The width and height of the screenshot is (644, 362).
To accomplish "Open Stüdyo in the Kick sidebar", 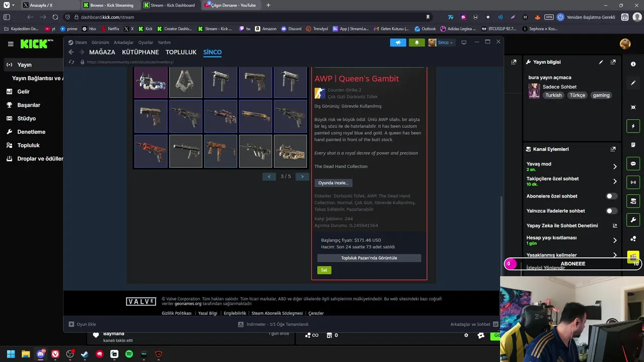I will tap(26, 119).
